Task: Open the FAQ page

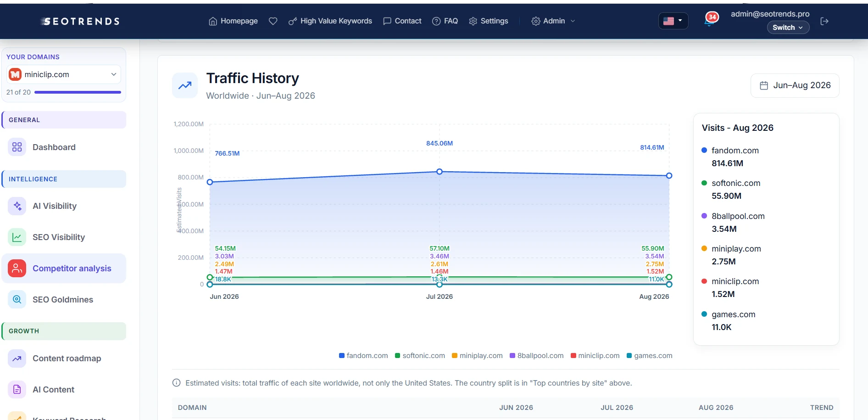Action: point(445,21)
